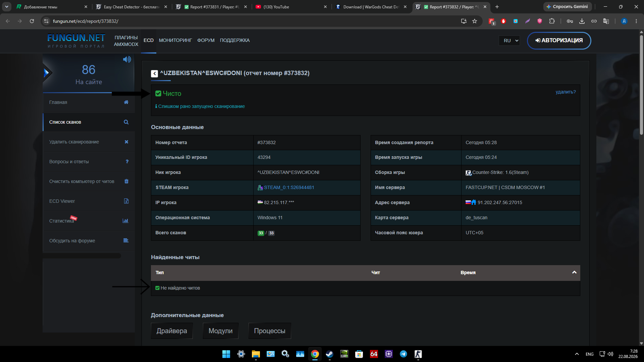Open the Модули section button

(x=220, y=331)
